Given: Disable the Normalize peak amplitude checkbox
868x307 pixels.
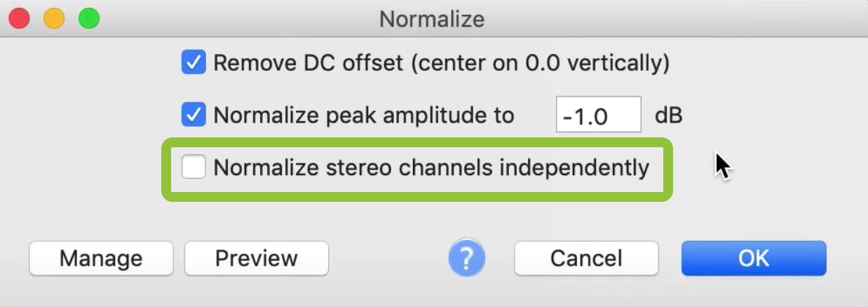Looking at the screenshot, I should 193,114.
